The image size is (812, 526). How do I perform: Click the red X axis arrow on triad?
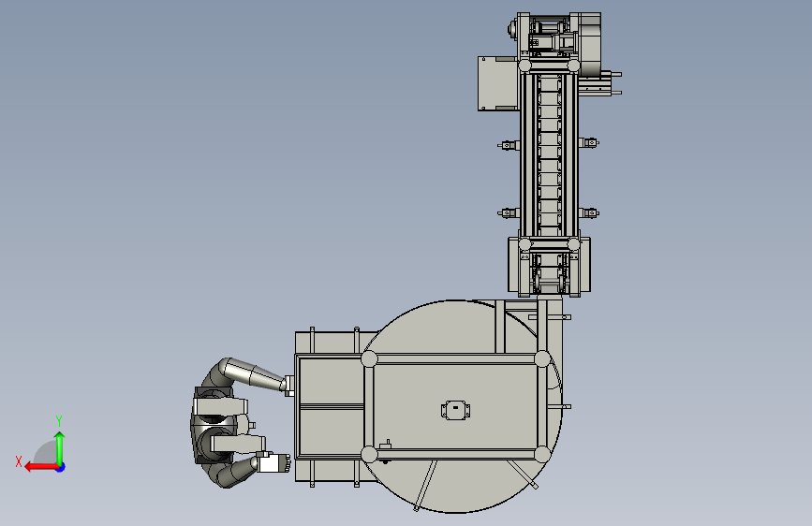tap(41, 467)
